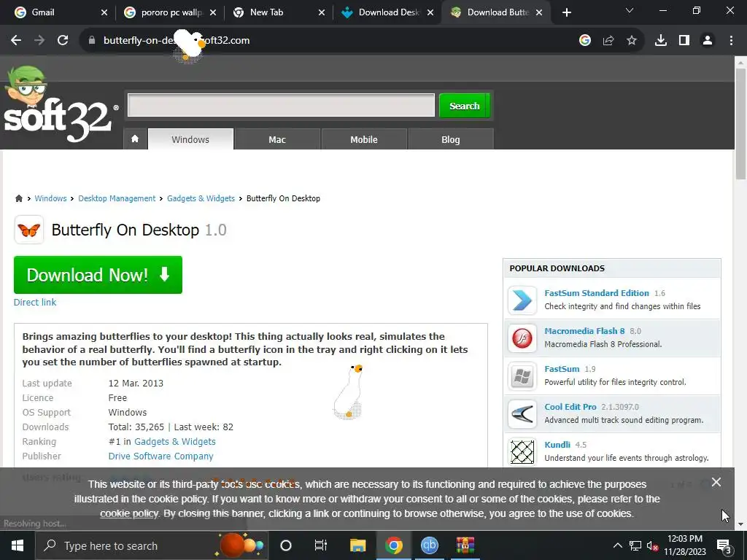This screenshot has width=747, height=560.
Task: Reload the page with refresh icon
Action: point(63,41)
